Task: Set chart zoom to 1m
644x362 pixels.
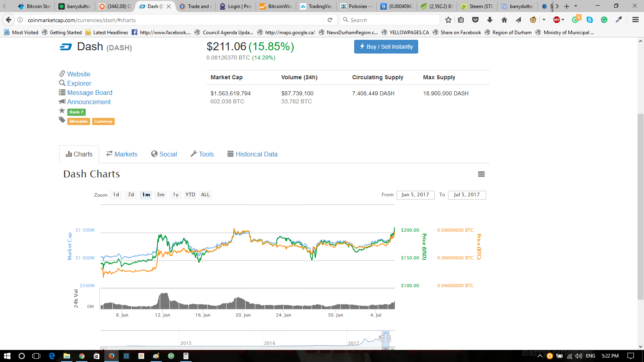Action: coord(146,195)
